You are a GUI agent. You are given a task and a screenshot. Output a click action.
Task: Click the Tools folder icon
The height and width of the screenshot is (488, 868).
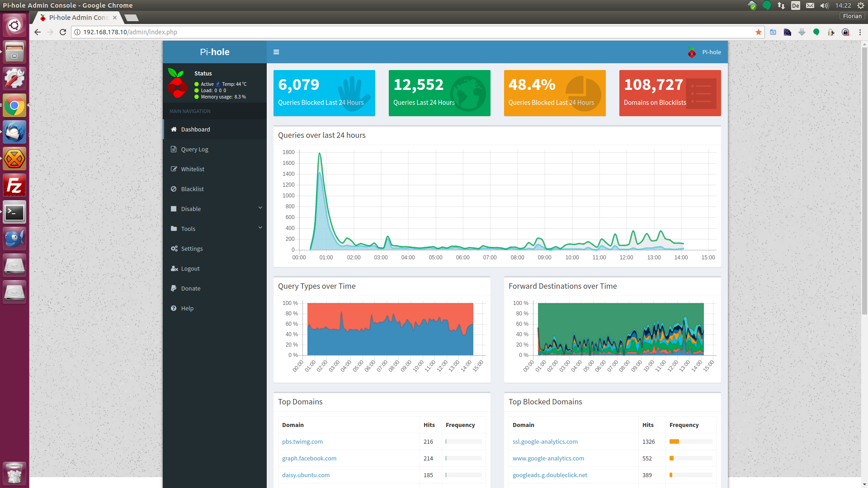click(x=174, y=229)
